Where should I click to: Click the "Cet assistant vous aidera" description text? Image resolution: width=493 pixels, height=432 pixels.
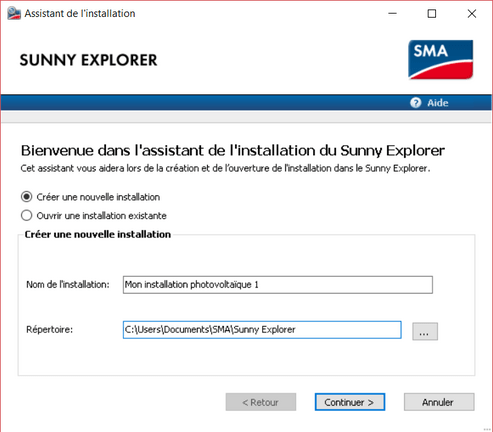coord(225,168)
